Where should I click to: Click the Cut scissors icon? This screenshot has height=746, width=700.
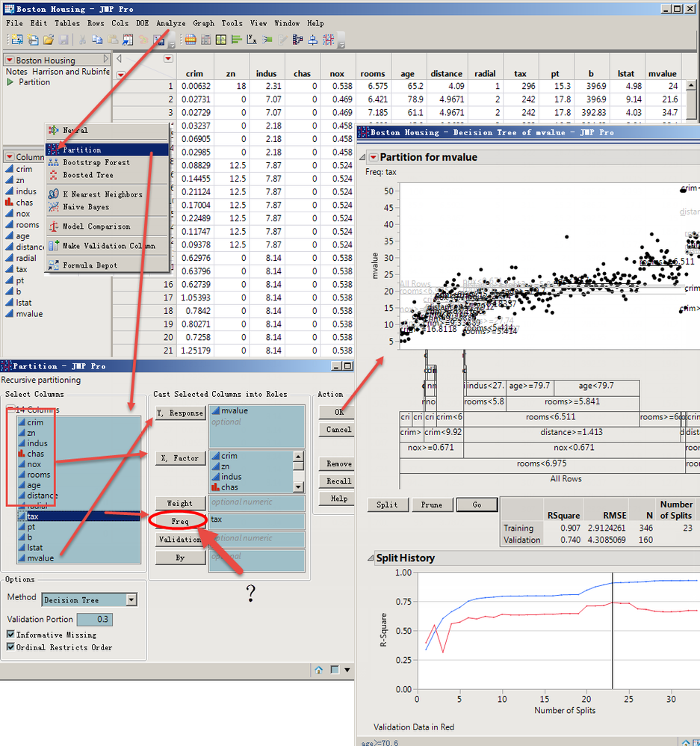82,40
